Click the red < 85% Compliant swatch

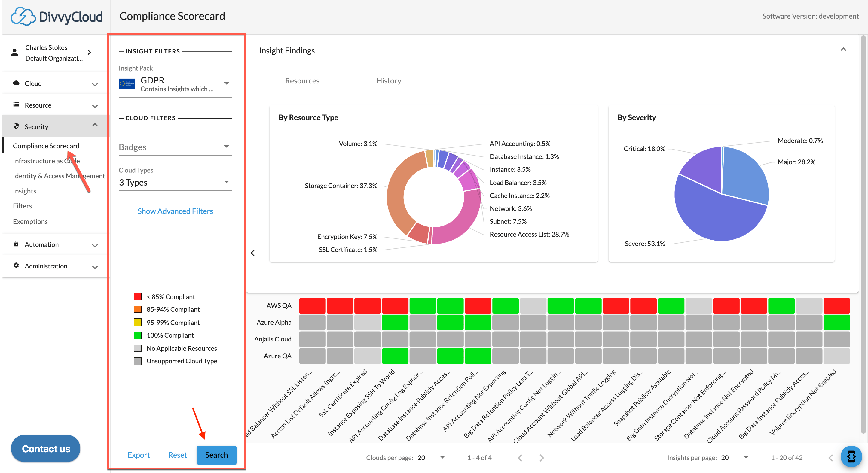click(138, 296)
